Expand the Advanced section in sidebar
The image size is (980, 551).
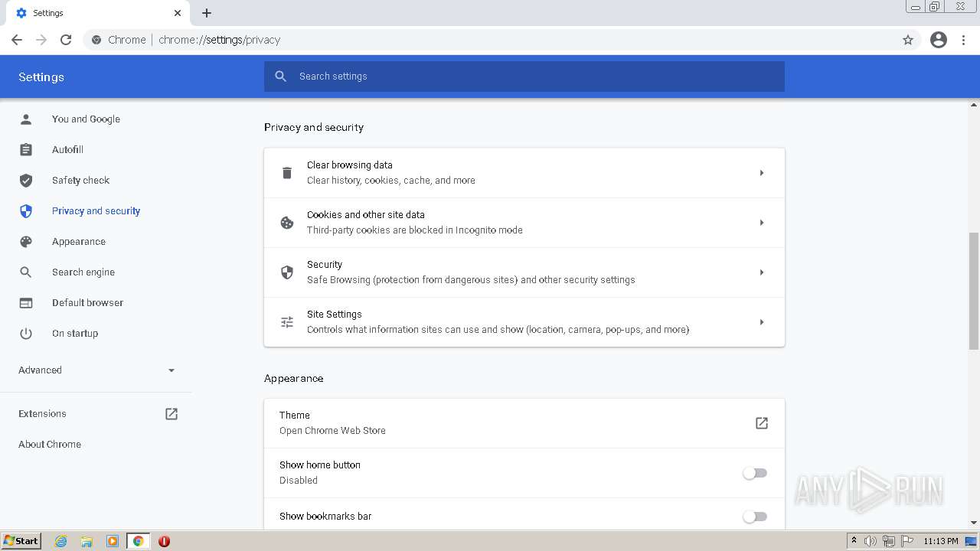[96, 370]
